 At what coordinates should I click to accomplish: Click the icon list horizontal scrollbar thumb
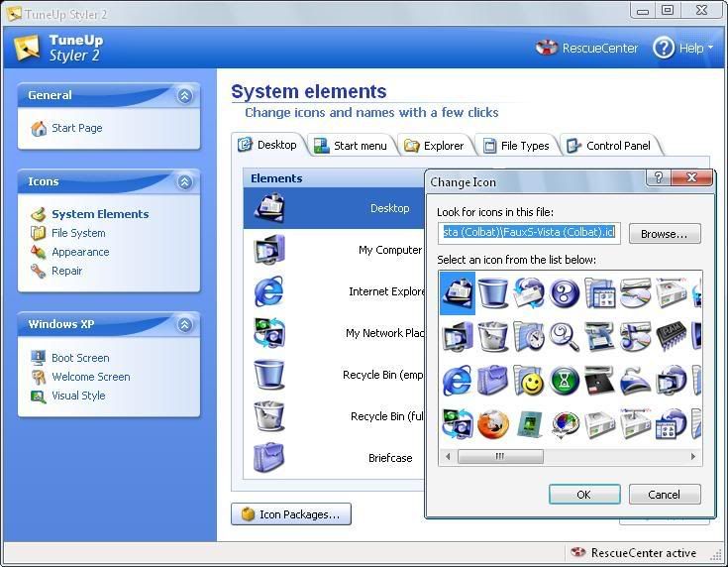500,457
